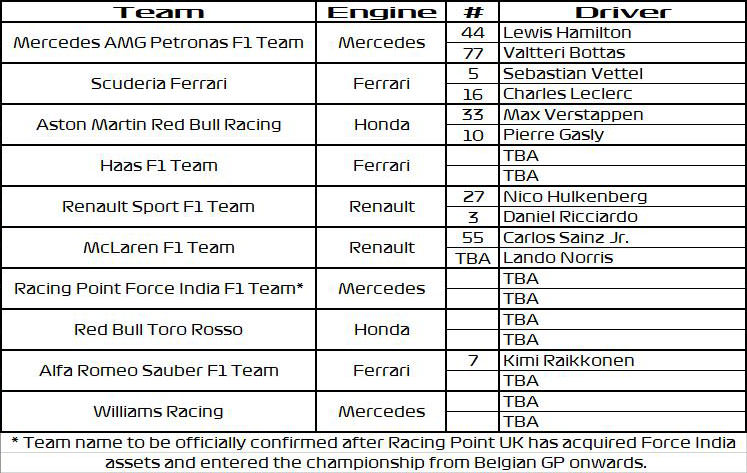The width and height of the screenshot is (747, 473).
Task: Select the Driver column header
Action: (622, 11)
